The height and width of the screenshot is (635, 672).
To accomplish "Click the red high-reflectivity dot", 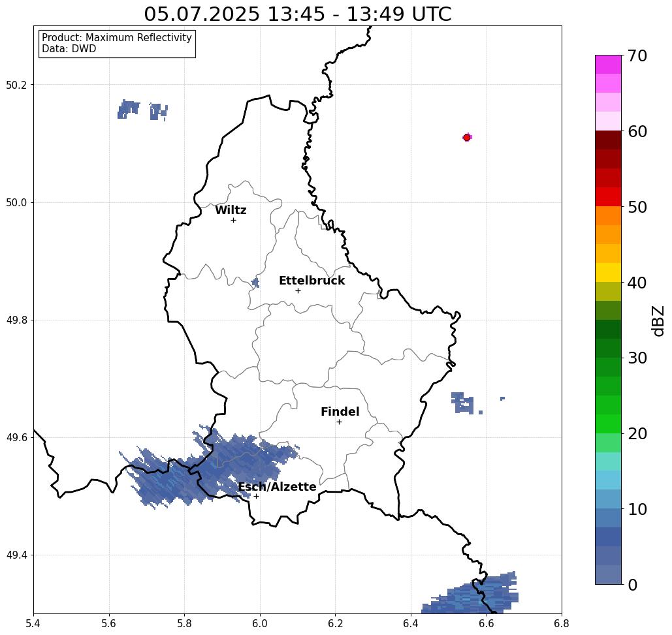I will (467, 138).
